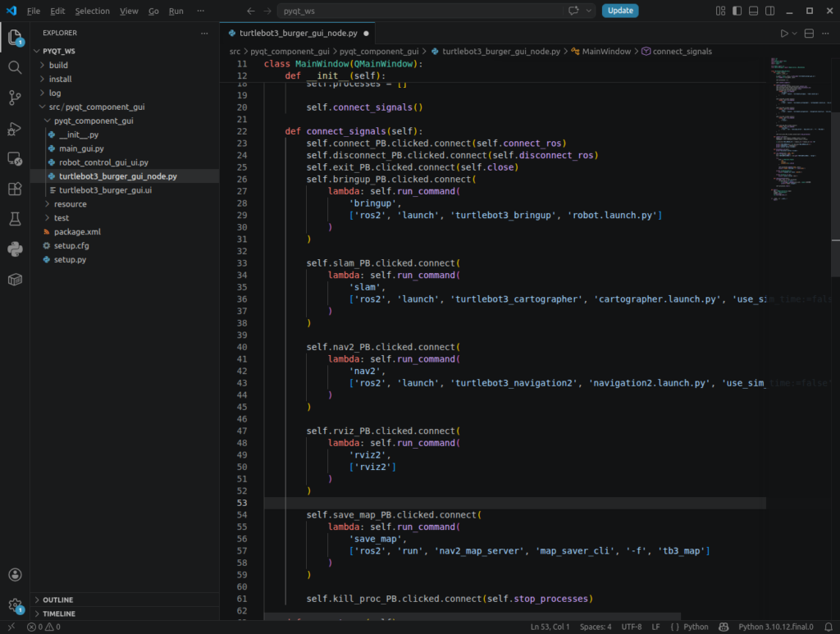Click MainWindow in the breadcrumb

pos(606,52)
